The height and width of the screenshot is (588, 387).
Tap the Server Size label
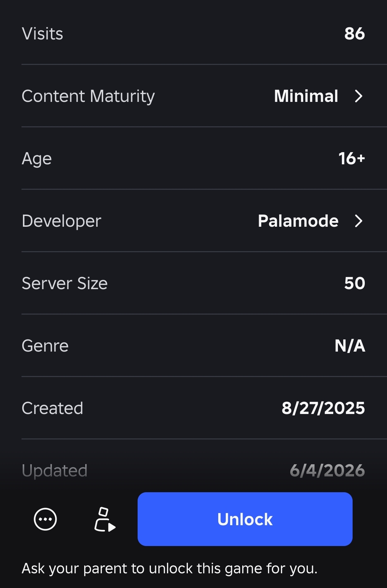coord(64,283)
